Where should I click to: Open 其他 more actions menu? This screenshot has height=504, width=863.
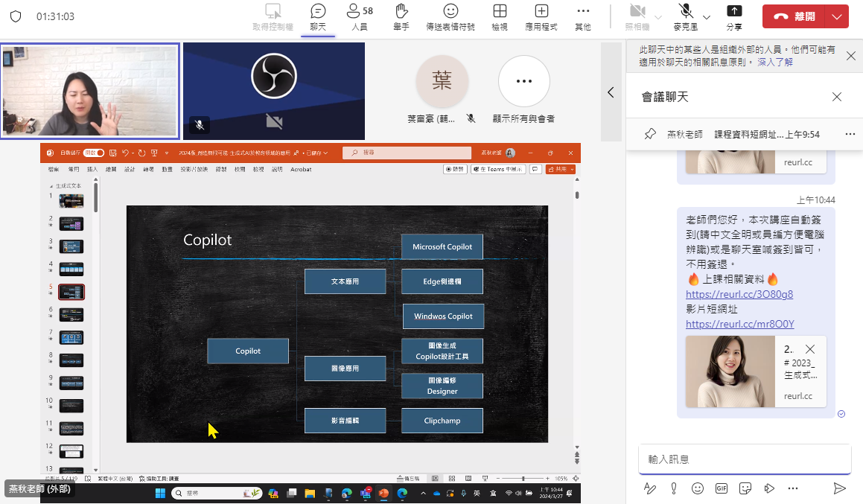pos(583,17)
